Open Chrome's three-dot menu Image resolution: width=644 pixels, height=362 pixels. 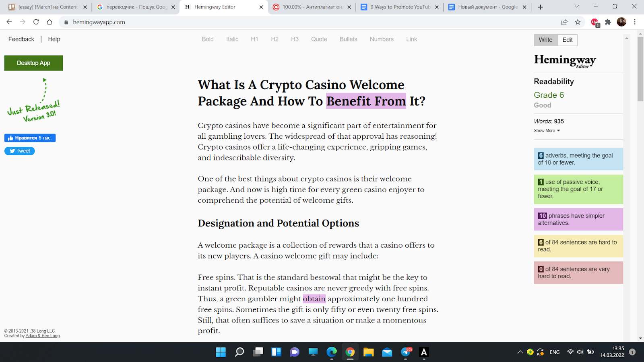[x=635, y=22]
